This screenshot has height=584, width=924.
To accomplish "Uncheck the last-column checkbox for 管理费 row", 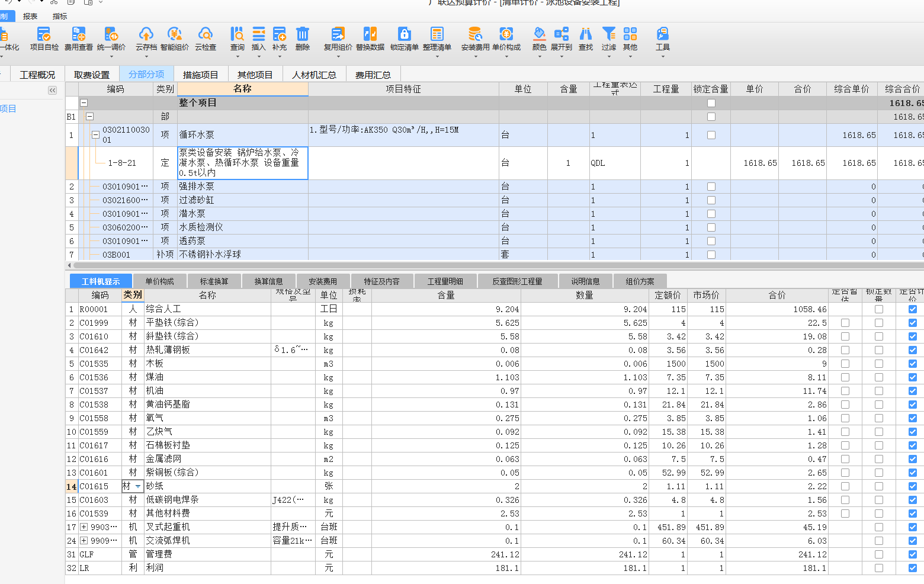I will (x=912, y=554).
